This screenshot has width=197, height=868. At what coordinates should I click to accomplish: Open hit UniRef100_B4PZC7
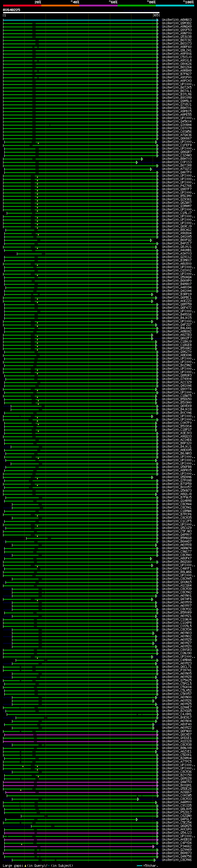click(177, 244)
